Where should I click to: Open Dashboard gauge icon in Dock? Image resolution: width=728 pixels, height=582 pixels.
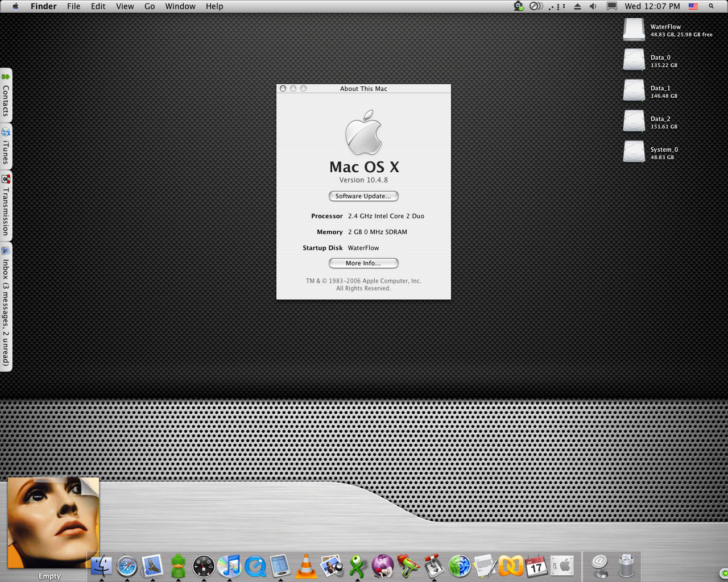coord(204,566)
